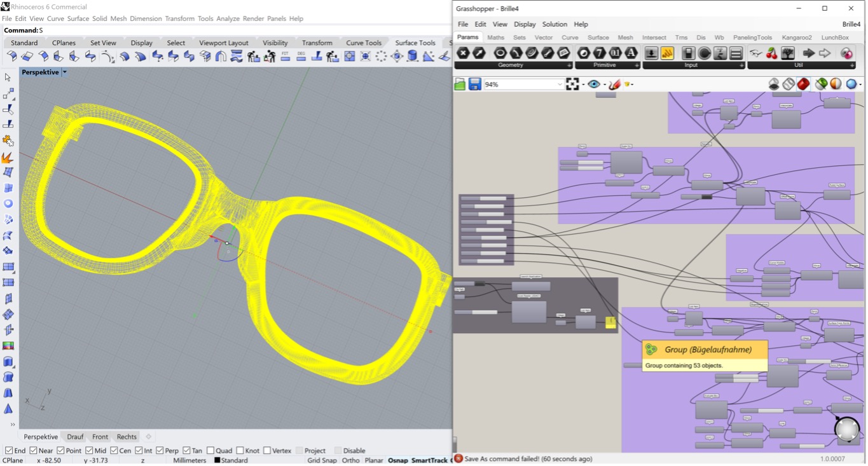Switch to Grasshopper Kangaroo2 tab
This screenshot has height=466, width=868.
tap(797, 38)
